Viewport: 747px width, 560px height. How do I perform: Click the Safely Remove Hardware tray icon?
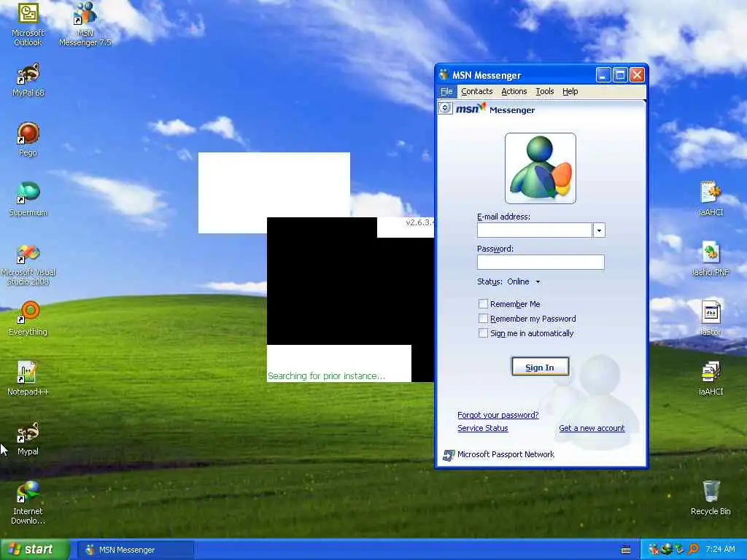coord(679,550)
